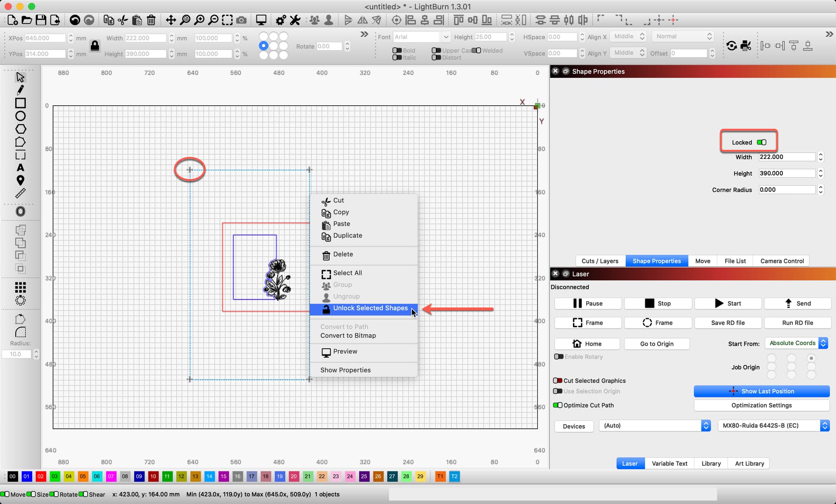Screen dimensions: 836x504
Task: Open the Start From Absolute Coords dropdown
Action: (796, 343)
